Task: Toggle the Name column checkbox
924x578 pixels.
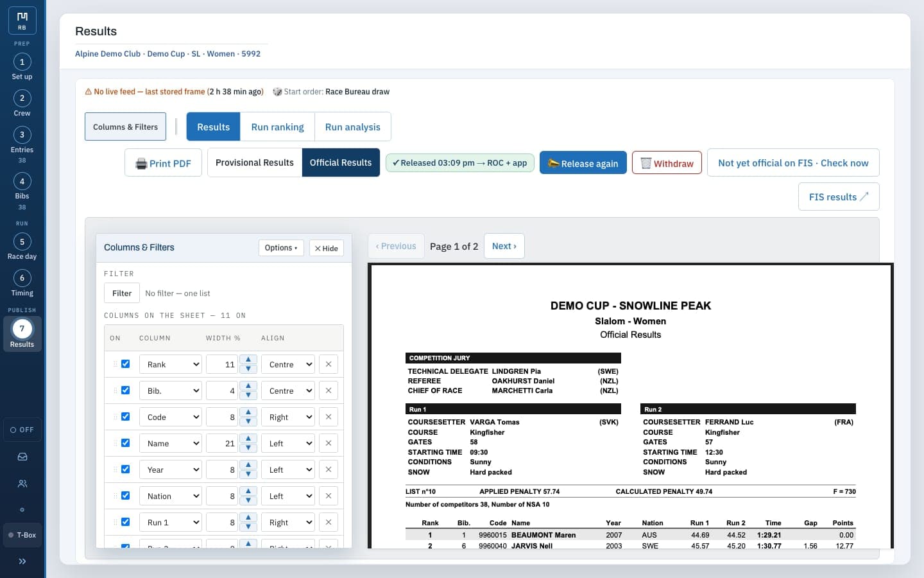Action: pyautogui.click(x=126, y=442)
